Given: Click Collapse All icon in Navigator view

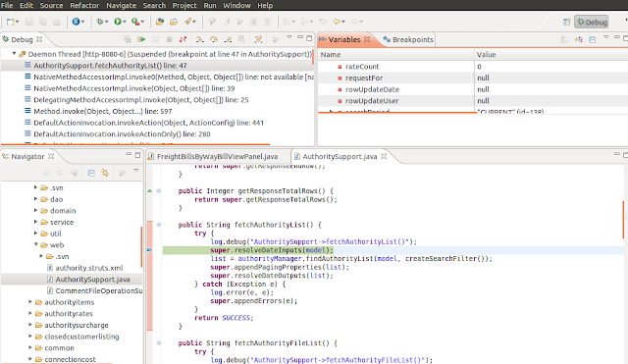Looking at the screenshot, I should click(x=91, y=173).
